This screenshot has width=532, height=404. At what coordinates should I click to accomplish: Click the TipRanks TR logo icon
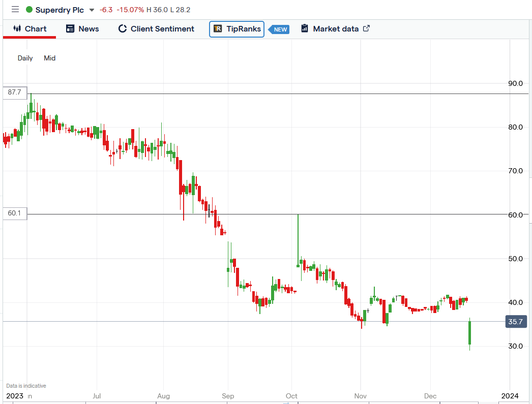pos(218,29)
